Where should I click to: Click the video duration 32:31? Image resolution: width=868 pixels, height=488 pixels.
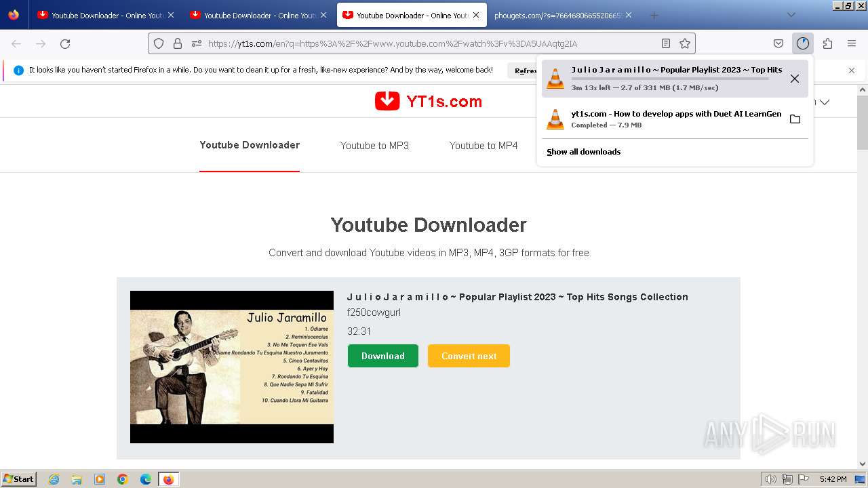pyautogui.click(x=359, y=331)
